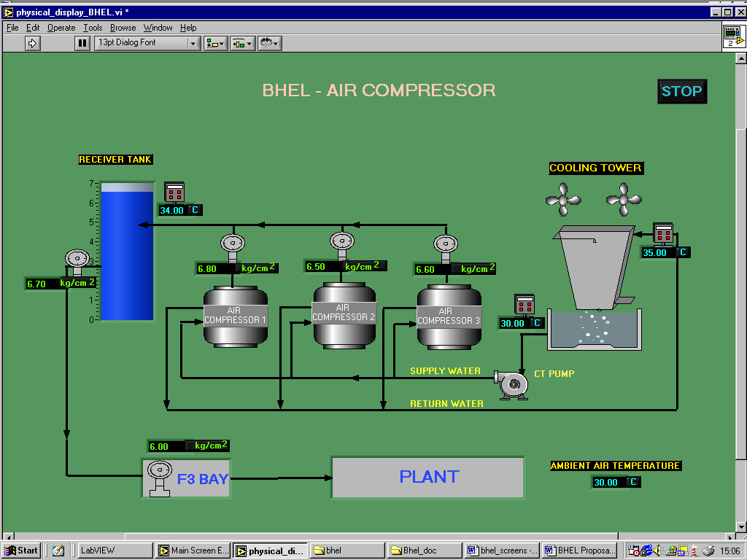747x560 pixels.
Task: Click the cooling basin temperature sensor icon
Action: [x=525, y=306]
